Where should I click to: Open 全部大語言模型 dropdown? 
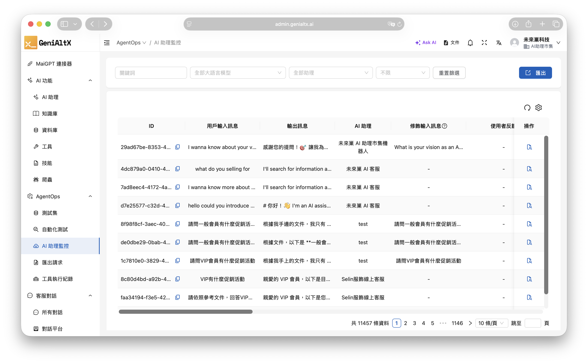238,73
